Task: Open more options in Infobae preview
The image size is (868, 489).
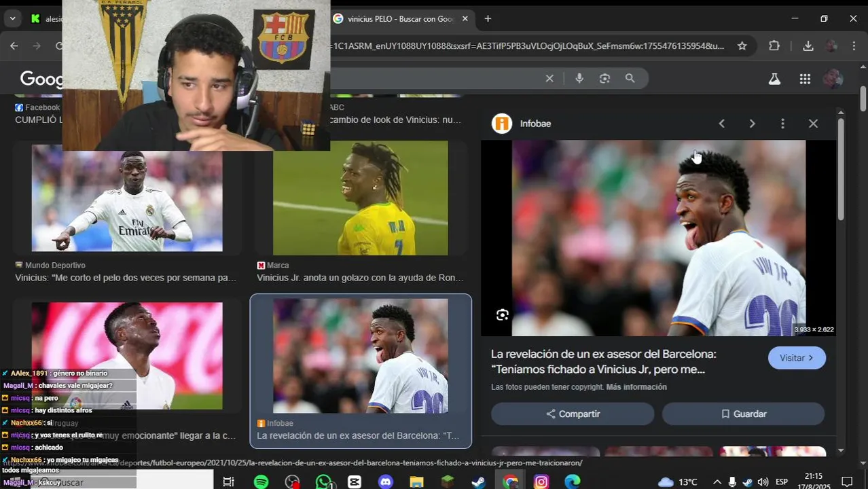Action: pyautogui.click(x=782, y=124)
